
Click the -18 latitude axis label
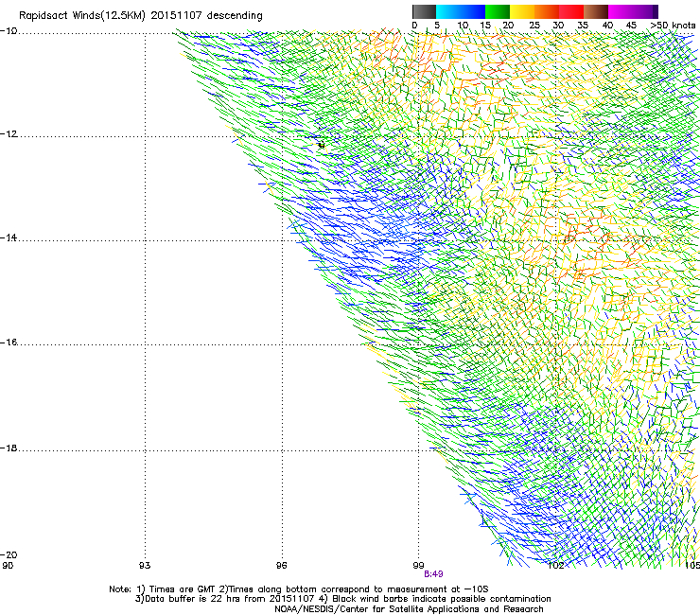[x=9, y=448]
